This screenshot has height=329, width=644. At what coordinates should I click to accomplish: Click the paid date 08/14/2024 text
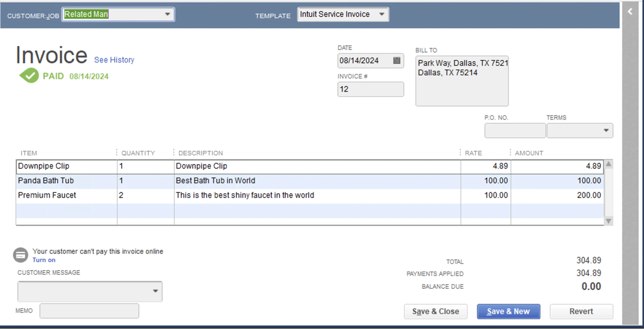pyautogui.click(x=89, y=76)
